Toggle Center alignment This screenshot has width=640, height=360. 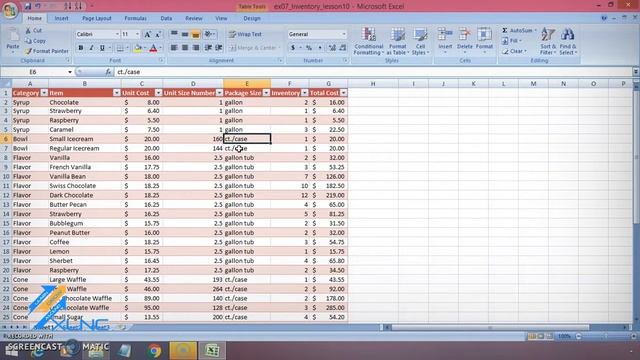pyautogui.click(x=185, y=48)
